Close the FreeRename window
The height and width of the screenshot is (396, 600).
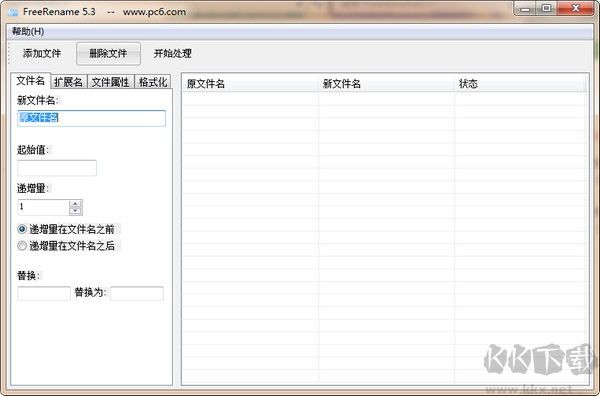pos(576,9)
